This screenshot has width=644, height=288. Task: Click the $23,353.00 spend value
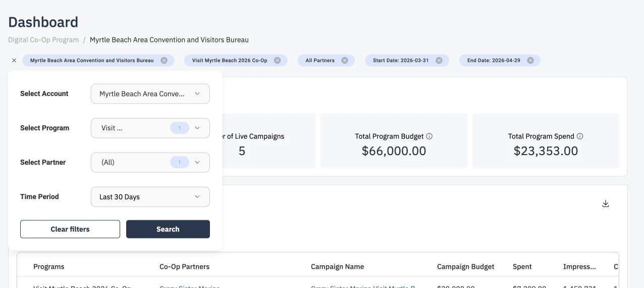[x=546, y=151]
